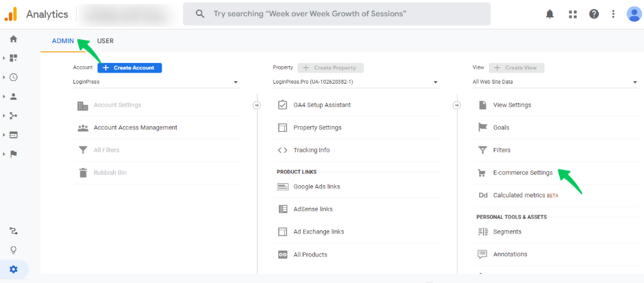This screenshot has width=644, height=283.
Task: Click the Conversions flag icon in sidebar
Action: click(x=14, y=154)
